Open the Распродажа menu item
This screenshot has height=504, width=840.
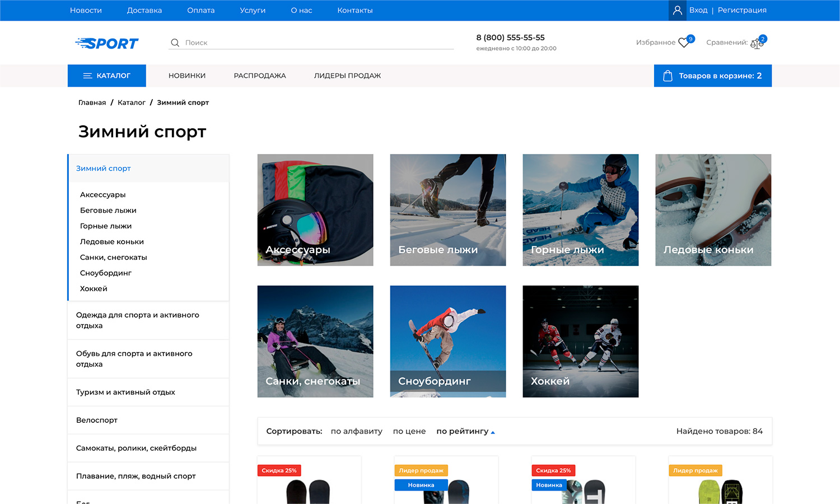(x=260, y=76)
